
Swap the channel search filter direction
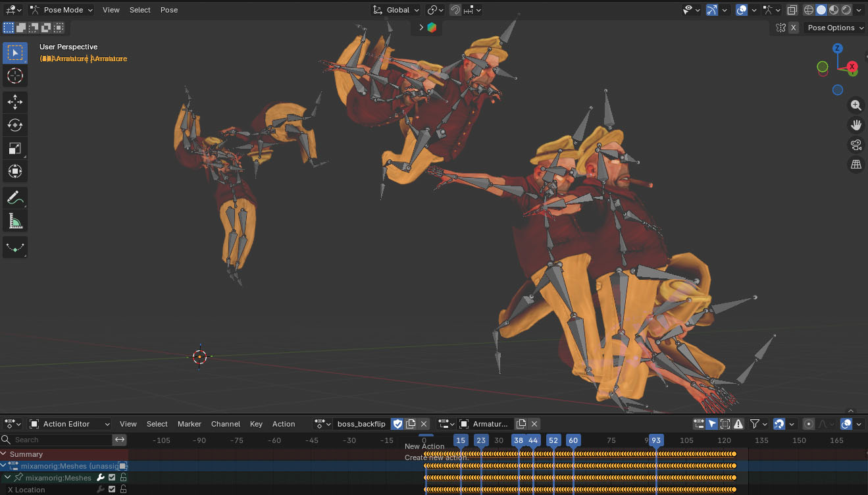[120, 440]
